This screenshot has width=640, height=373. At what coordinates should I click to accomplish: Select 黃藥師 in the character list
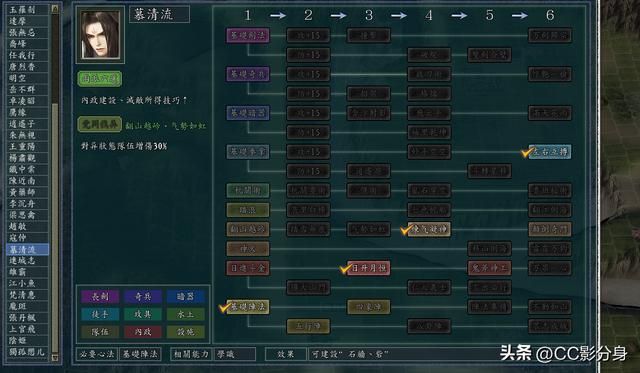[27, 192]
